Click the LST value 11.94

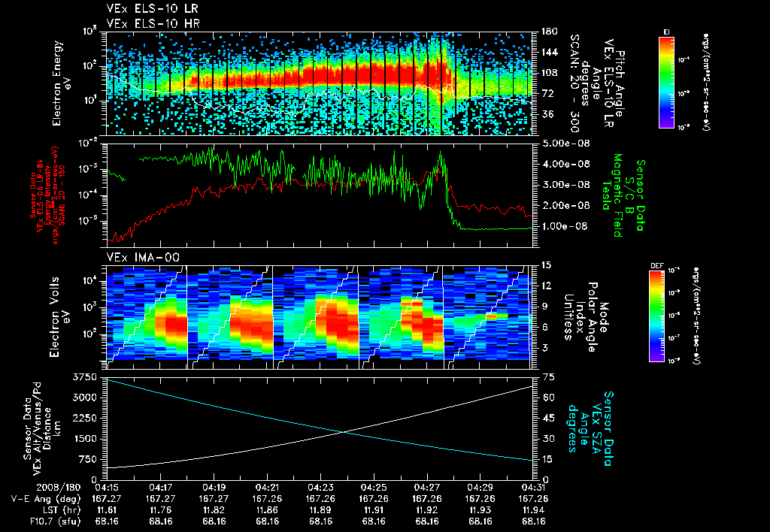click(533, 510)
